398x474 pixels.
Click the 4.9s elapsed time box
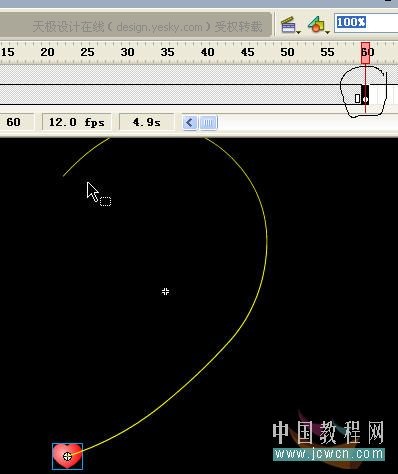pos(146,122)
